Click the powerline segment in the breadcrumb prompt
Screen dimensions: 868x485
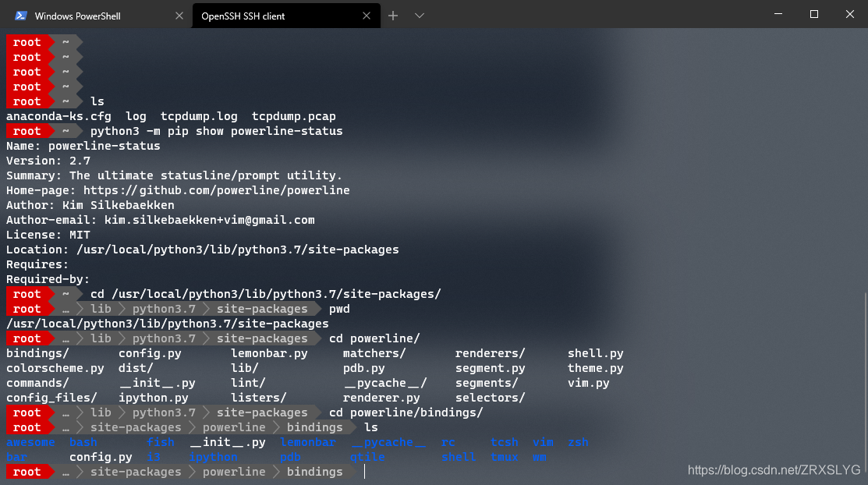pos(234,472)
